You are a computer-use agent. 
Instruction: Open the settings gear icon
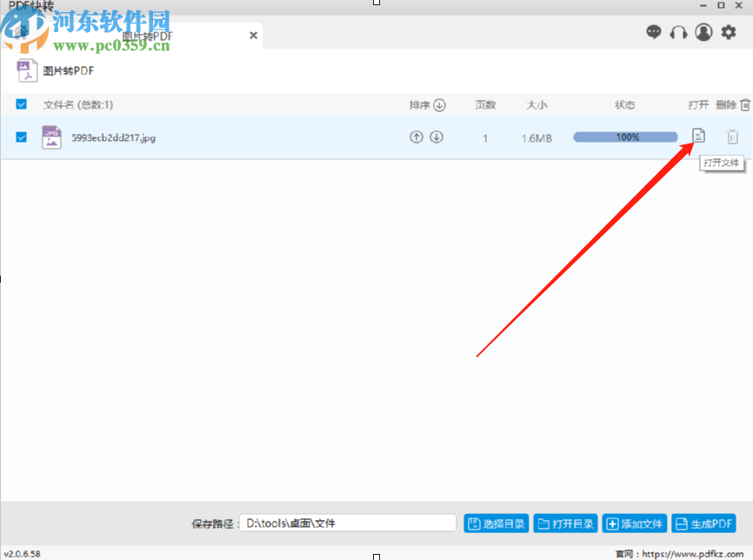click(x=729, y=32)
